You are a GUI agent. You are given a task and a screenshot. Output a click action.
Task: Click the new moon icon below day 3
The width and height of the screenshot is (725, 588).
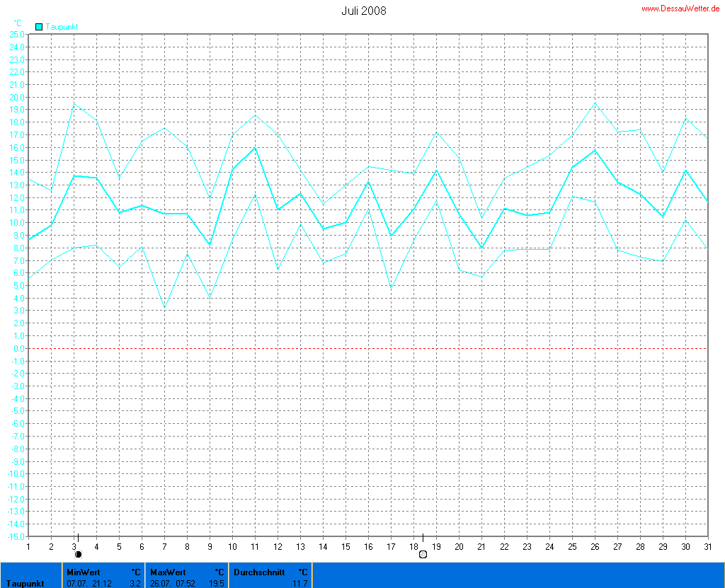click(78, 554)
